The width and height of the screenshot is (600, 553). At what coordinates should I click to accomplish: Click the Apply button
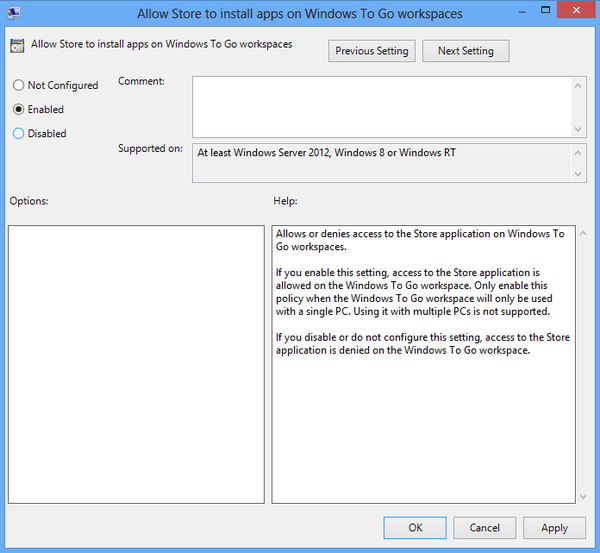click(x=554, y=528)
